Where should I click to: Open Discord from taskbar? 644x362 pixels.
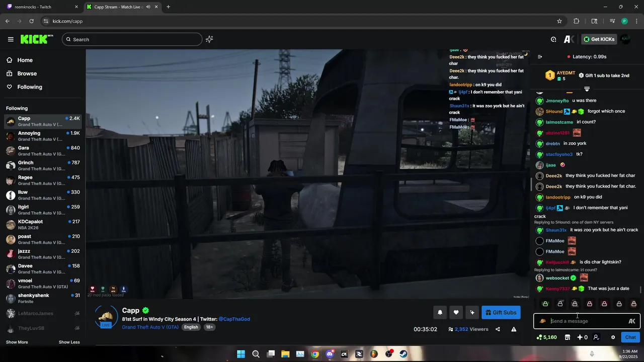(x=330, y=354)
